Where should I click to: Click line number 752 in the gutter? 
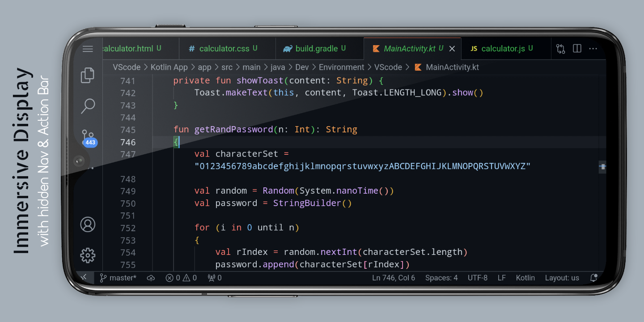tap(128, 228)
